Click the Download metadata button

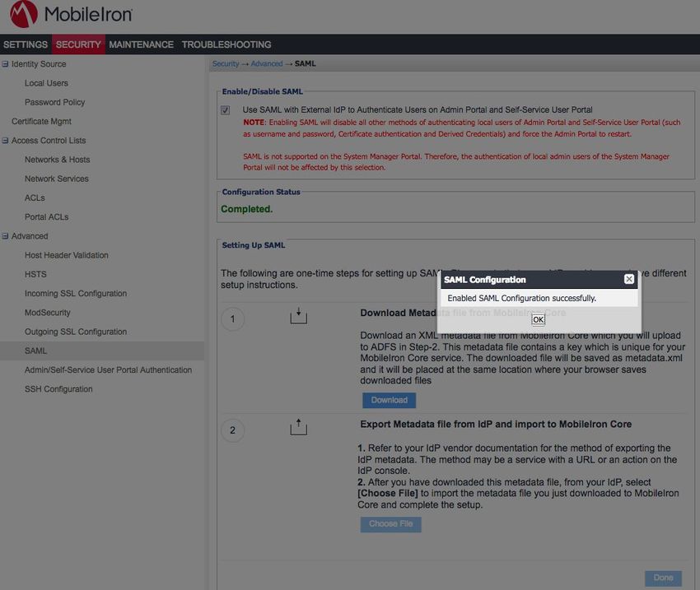tap(390, 400)
